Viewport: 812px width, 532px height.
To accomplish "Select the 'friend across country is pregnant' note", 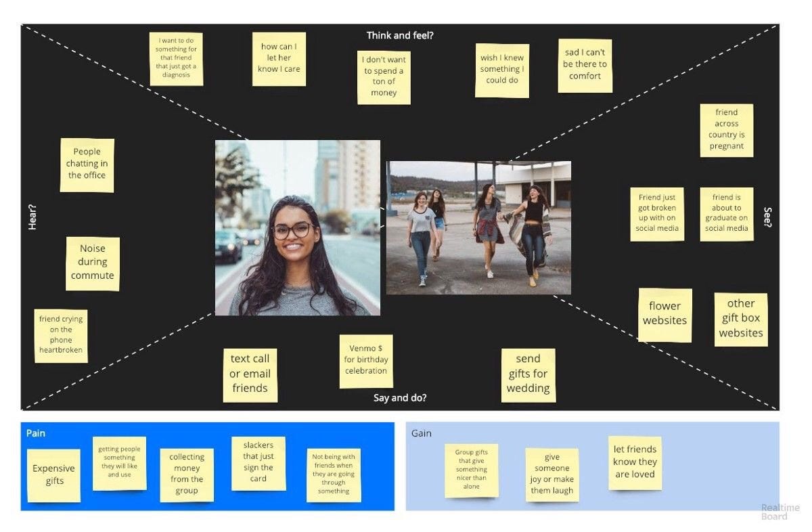I will pos(727,129).
